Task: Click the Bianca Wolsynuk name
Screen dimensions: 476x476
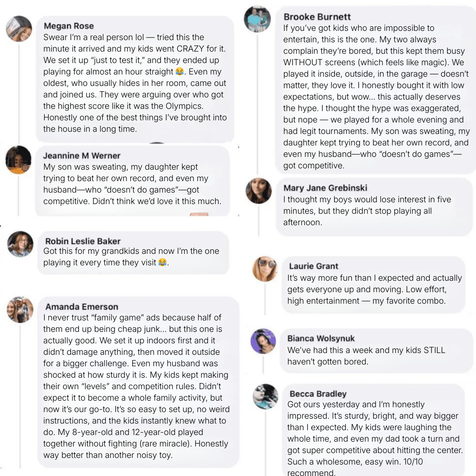Action: (x=321, y=338)
